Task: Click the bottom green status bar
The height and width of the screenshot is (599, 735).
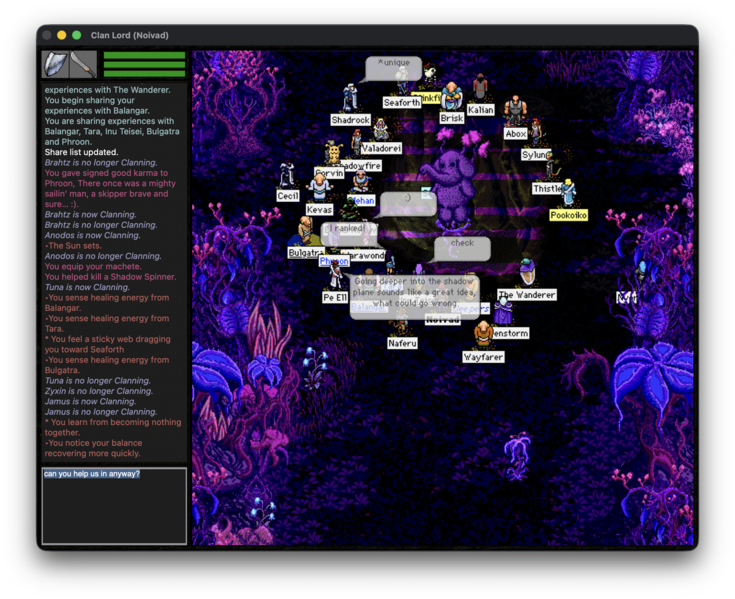Action: (x=144, y=74)
